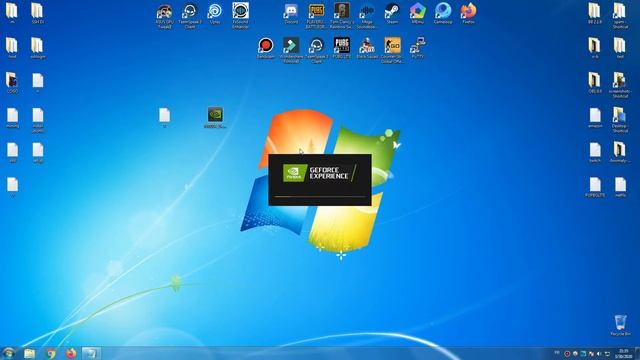Select the PUBG LITE desktop shortcut
Screen dimensions: 640x360
342,48
